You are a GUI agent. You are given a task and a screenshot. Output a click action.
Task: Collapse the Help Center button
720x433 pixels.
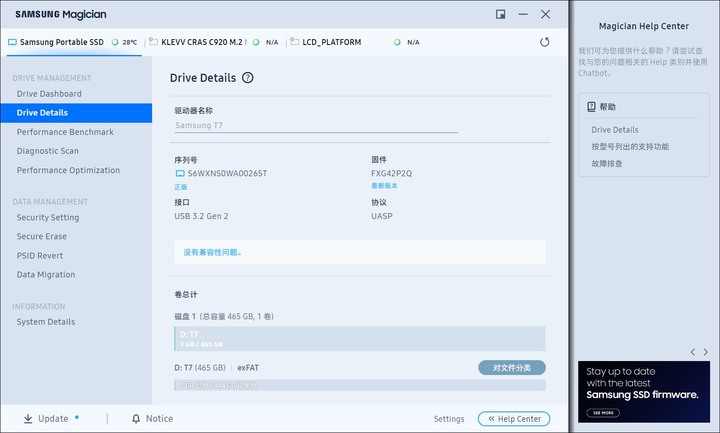pos(514,419)
